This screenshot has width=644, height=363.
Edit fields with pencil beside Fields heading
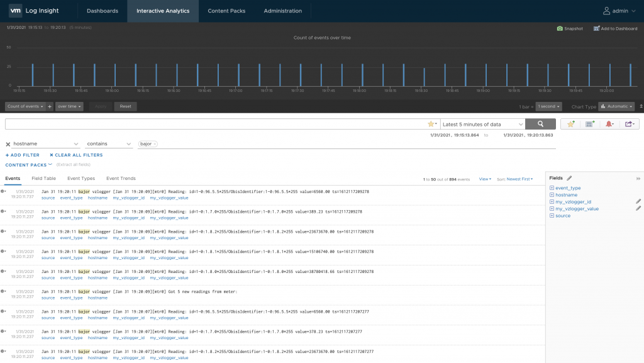569,178
